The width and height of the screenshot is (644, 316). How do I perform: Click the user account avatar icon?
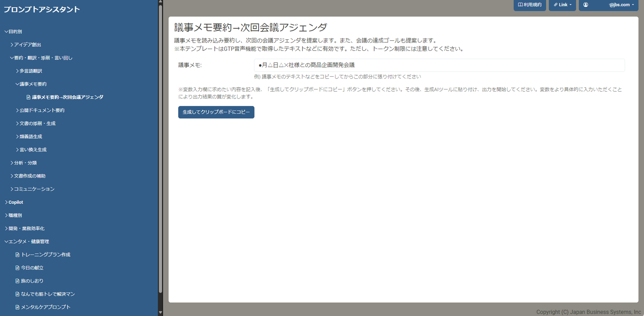pyautogui.click(x=586, y=5)
